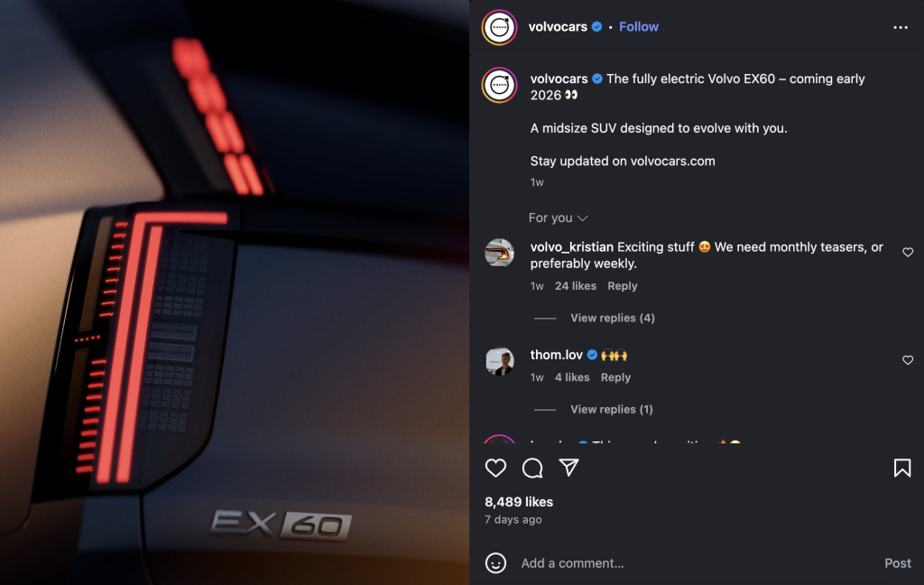Share the post using the paper plane icon
924x585 pixels.
(568, 468)
